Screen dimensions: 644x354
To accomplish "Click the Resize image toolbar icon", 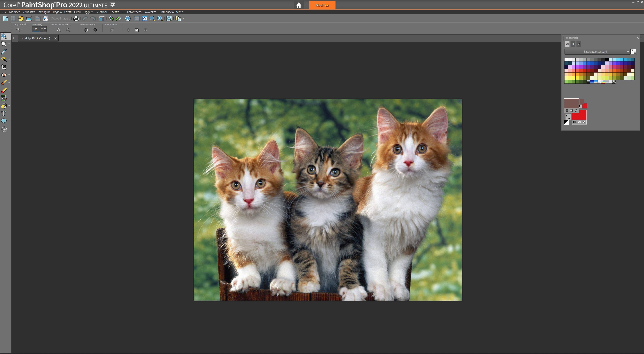I will 101,18.
